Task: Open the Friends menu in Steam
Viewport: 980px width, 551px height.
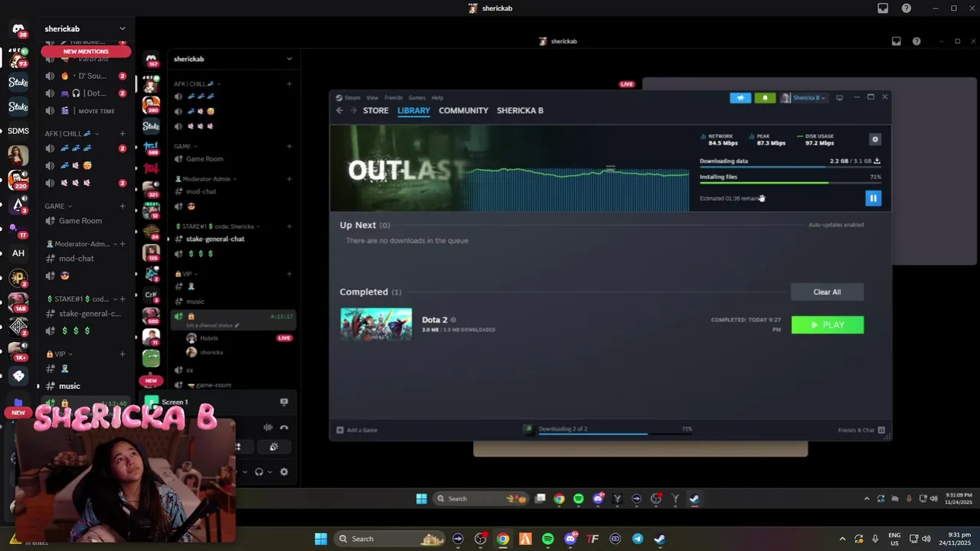Action: [x=394, y=98]
